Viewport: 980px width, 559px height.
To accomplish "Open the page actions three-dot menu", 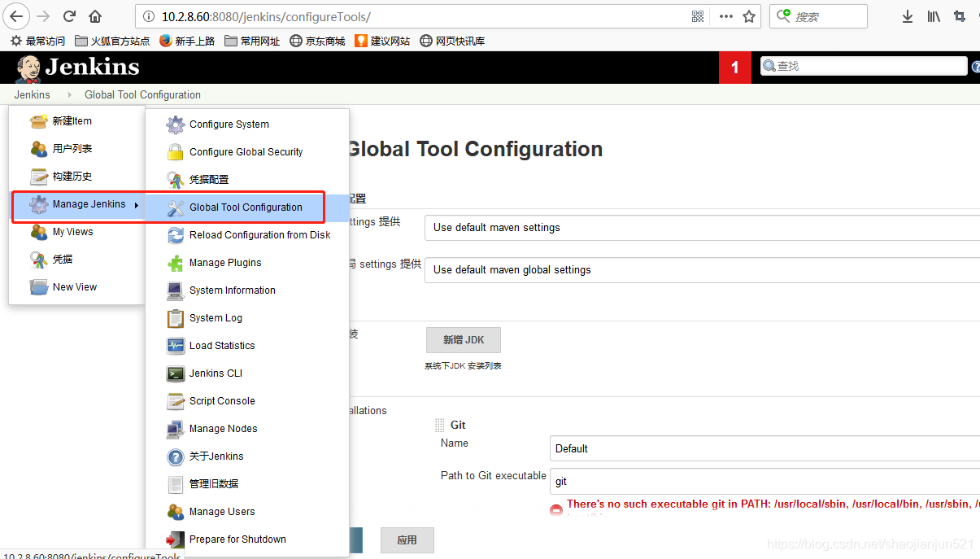I will point(725,16).
